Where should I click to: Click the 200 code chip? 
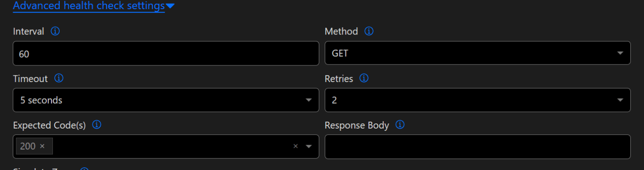(x=34, y=146)
